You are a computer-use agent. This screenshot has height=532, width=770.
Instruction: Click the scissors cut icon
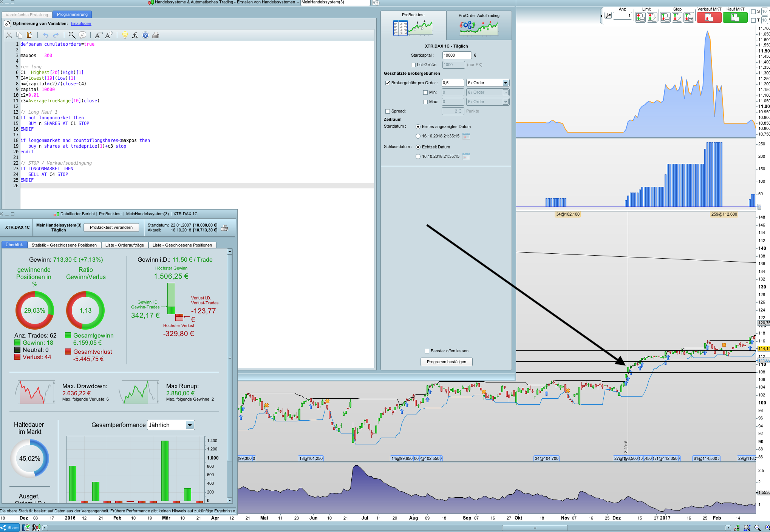[x=9, y=35]
